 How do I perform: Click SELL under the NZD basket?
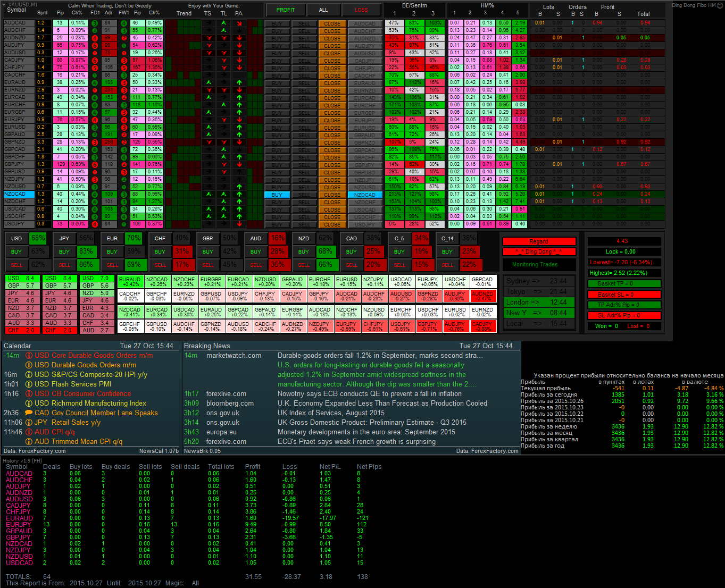304,265
